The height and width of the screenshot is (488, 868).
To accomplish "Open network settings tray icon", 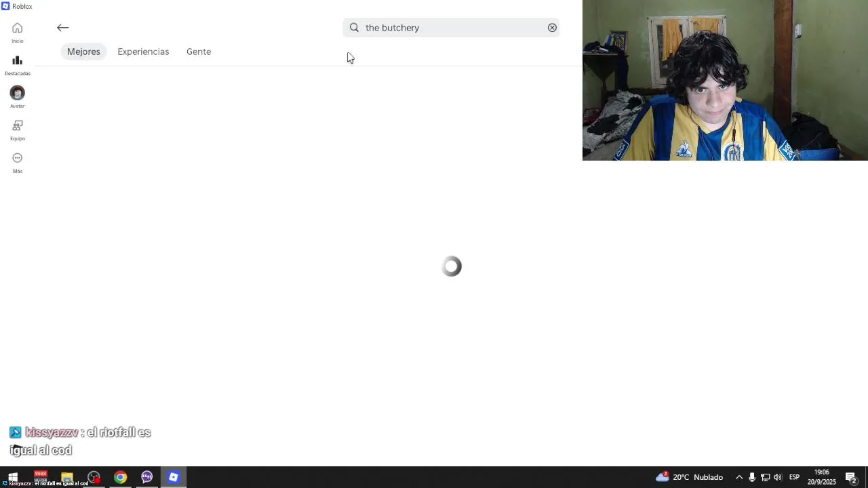I will pos(765,477).
